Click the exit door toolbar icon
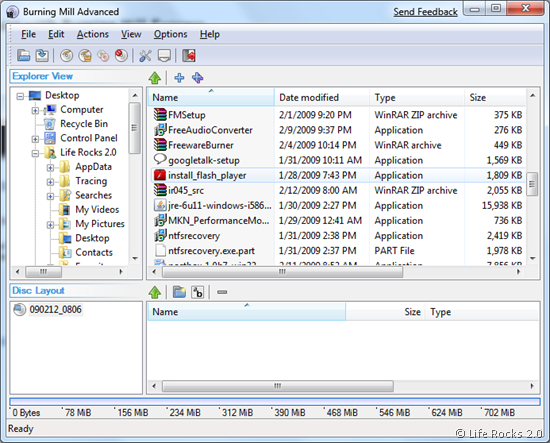 [x=188, y=55]
